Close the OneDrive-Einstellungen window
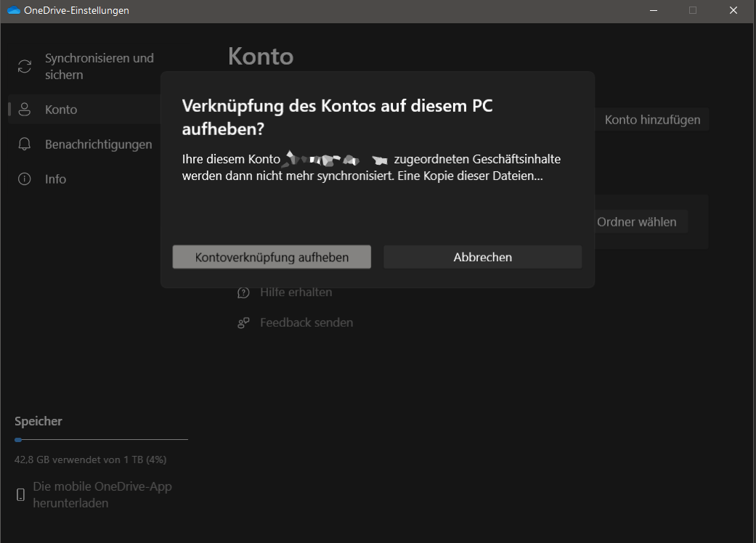Image resolution: width=756 pixels, height=543 pixels. click(x=733, y=10)
